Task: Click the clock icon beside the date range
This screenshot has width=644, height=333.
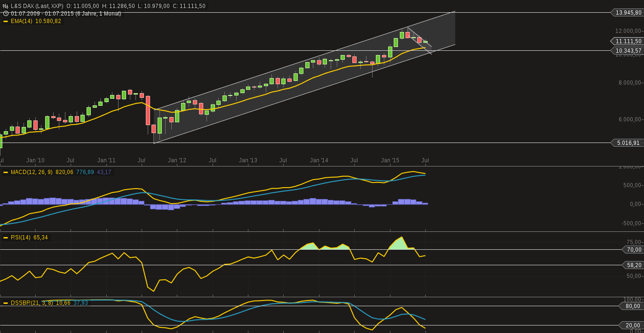Action: point(6,14)
